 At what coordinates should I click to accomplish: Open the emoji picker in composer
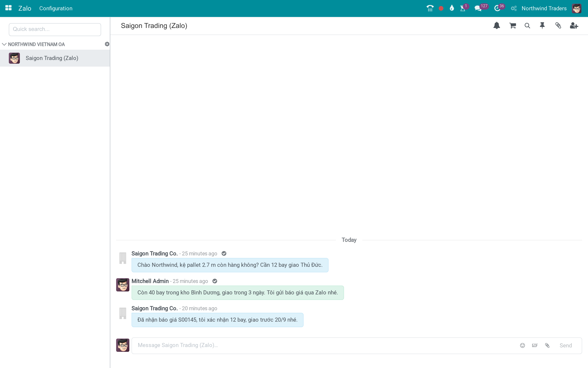coord(522,345)
